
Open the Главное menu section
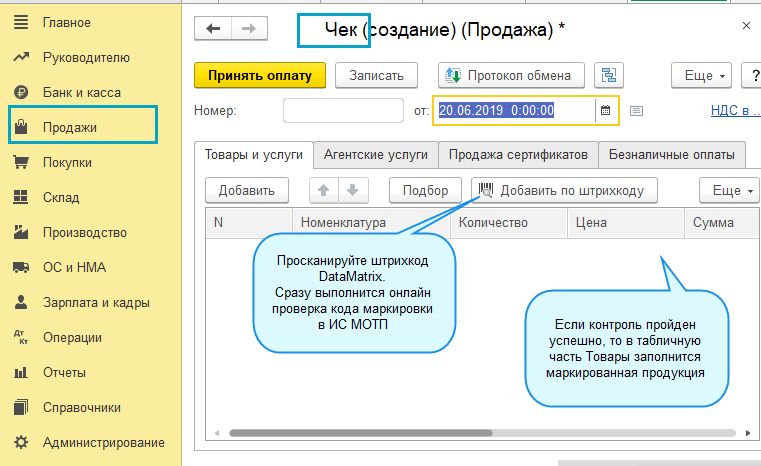[x=66, y=22]
